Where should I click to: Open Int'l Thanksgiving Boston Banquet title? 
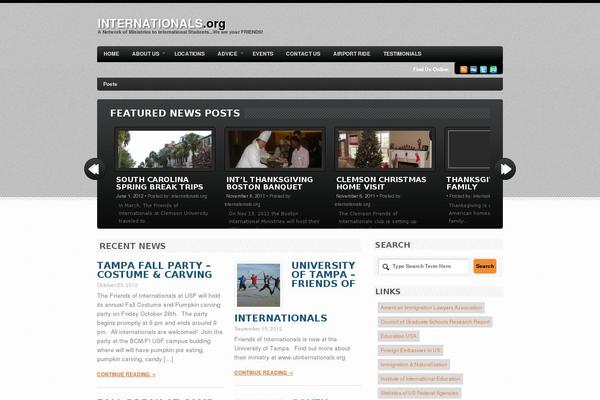point(269,183)
